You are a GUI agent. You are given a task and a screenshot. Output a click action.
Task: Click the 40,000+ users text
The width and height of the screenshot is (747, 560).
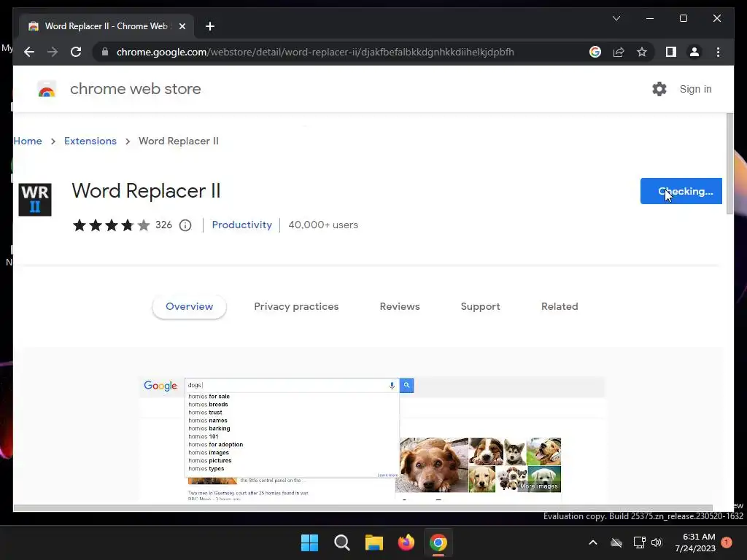323,225
